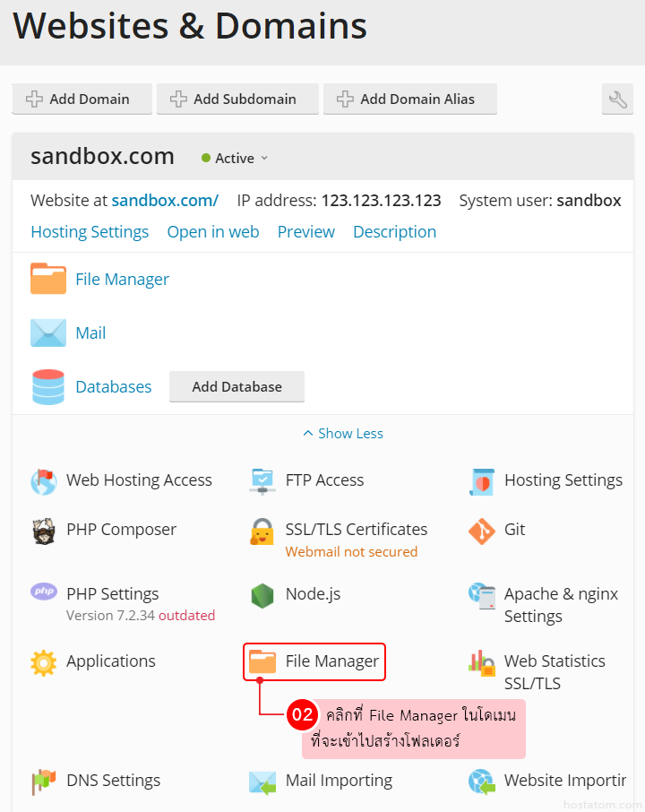The width and height of the screenshot is (645, 812).
Task: Open the FTP Access icon
Action: (262, 481)
